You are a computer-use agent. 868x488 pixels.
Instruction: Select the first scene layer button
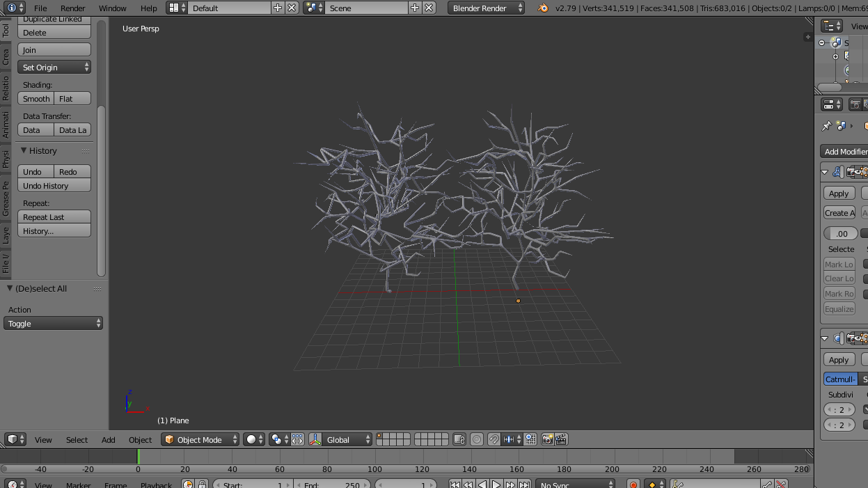click(379, 436)
